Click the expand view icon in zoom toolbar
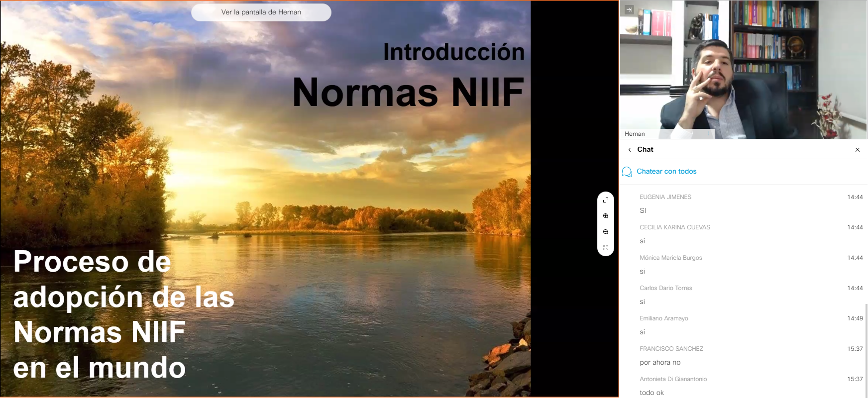The width and height of the screenshot is (868, 398). [x=606, y=200]
